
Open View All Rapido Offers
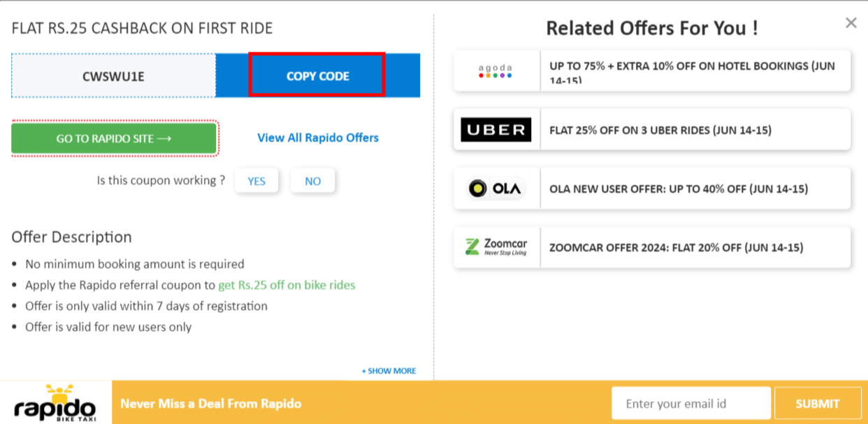coord(317,138)
